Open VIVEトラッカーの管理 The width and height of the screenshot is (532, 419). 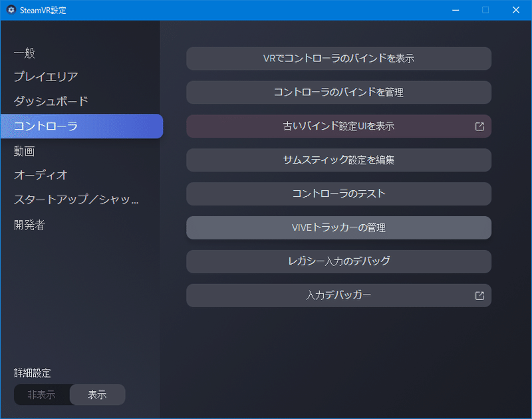click(x=339, y=227)
